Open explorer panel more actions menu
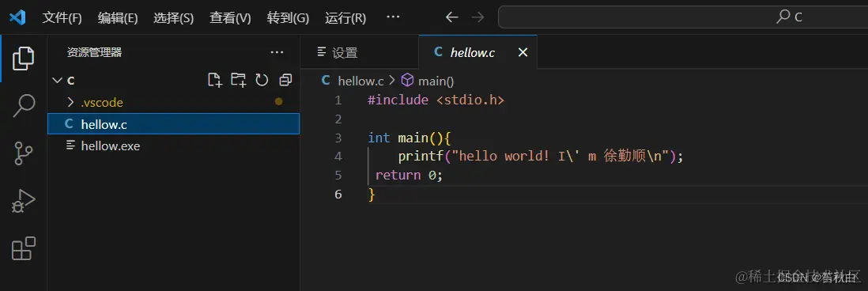 click(277, 52)
